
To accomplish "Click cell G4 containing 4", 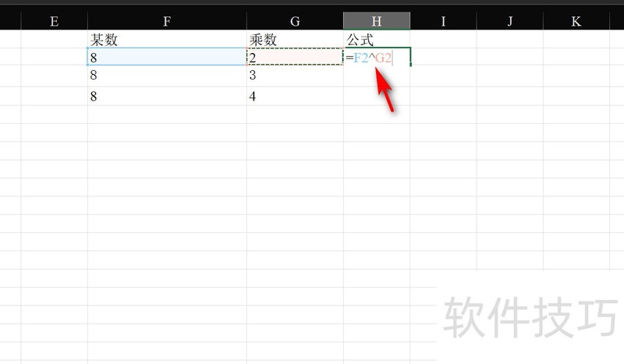I will tap(295, 96).
